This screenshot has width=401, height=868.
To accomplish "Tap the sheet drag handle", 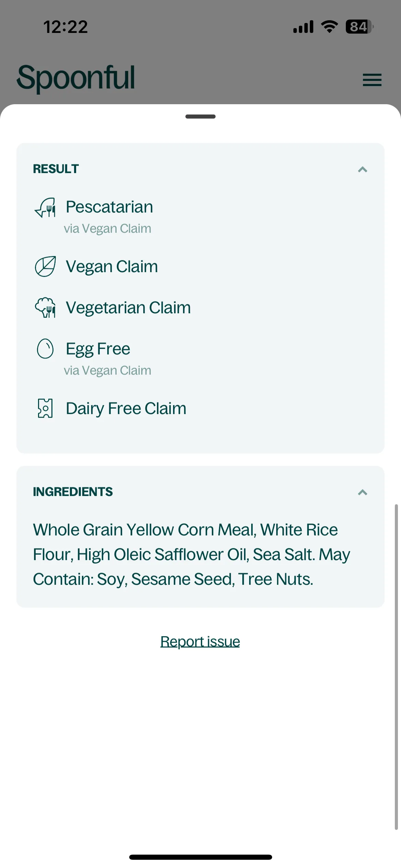I will point(200,117).
